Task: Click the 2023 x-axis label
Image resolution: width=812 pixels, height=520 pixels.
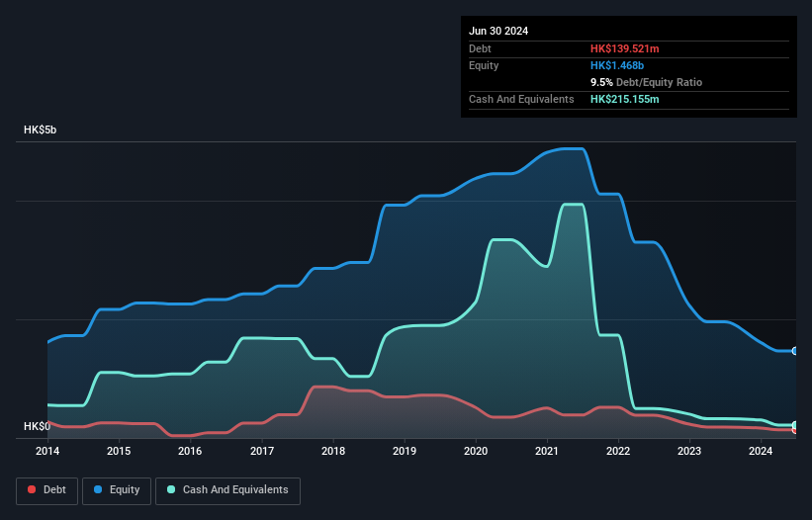Action: click(689, 451)
